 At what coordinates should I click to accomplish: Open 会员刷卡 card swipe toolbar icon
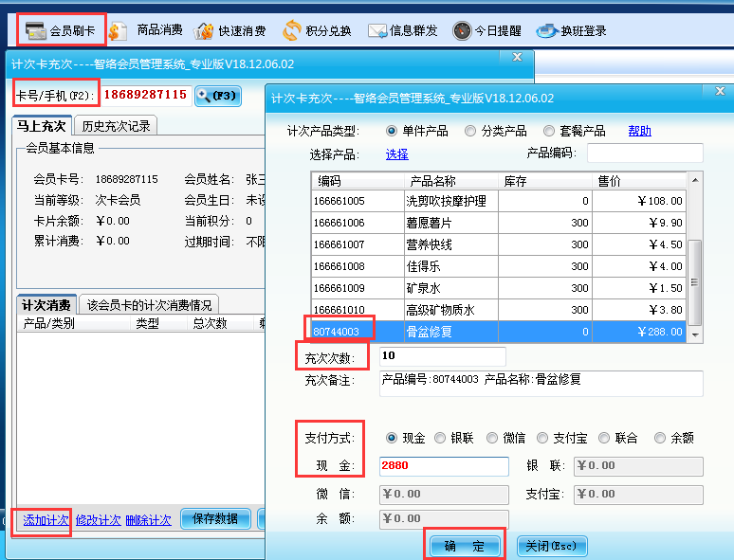pyautogui.click(x=61, y=31)
